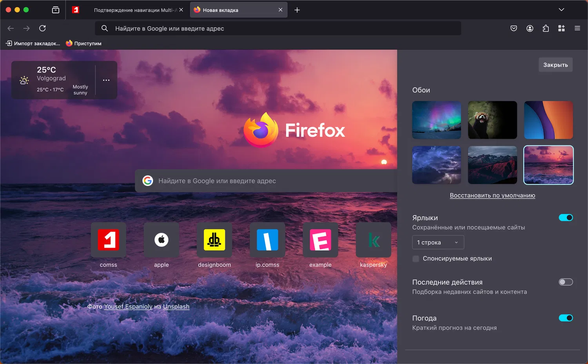This screenshot has height=364, width=588.
Task: Open Pocket save button in toolbar
Action: [x=514, y=28]
